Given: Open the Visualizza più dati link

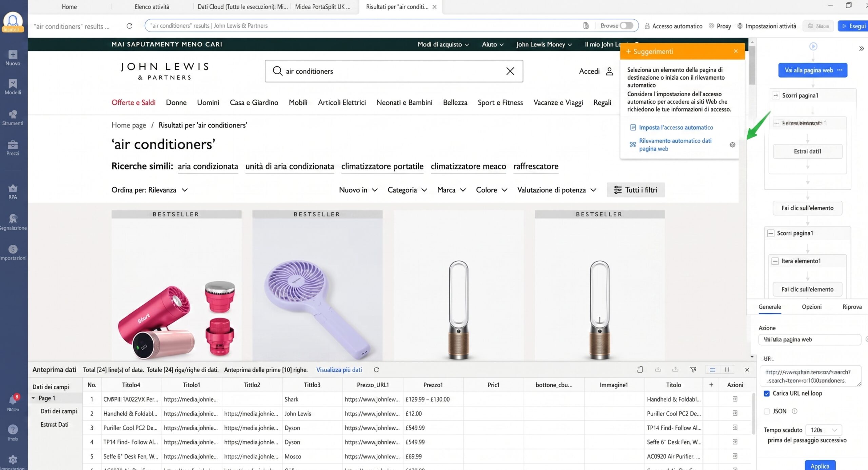Looking at the screenshot, I should click(x=339, y=370).
